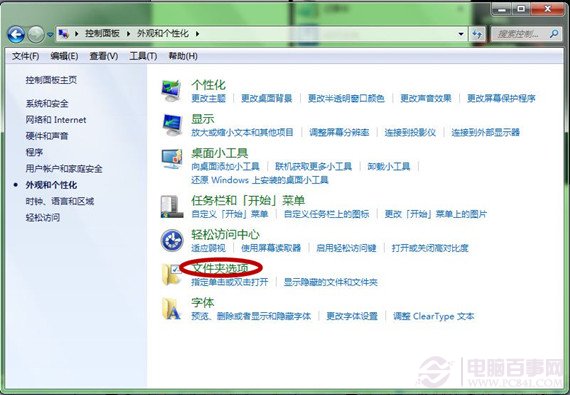Image resolution: width=570 pixels, height=395 pixels.
Task: Open the recent pages dropdown arrow
Action: click(50, 35)
